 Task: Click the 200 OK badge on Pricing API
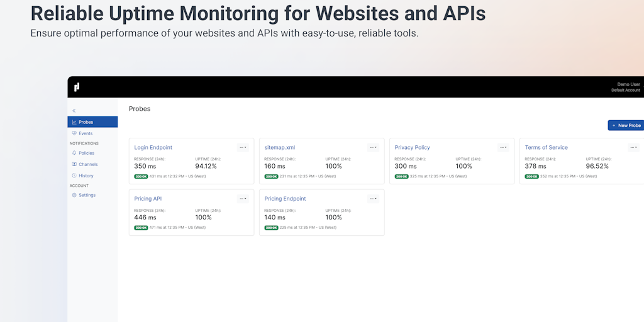[141, 228]
